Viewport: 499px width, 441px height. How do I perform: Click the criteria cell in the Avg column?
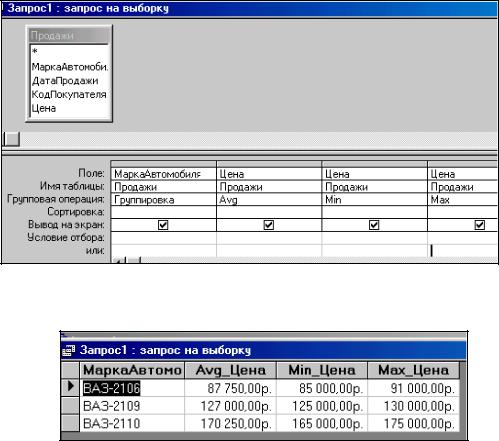click(x=269, y=238)
